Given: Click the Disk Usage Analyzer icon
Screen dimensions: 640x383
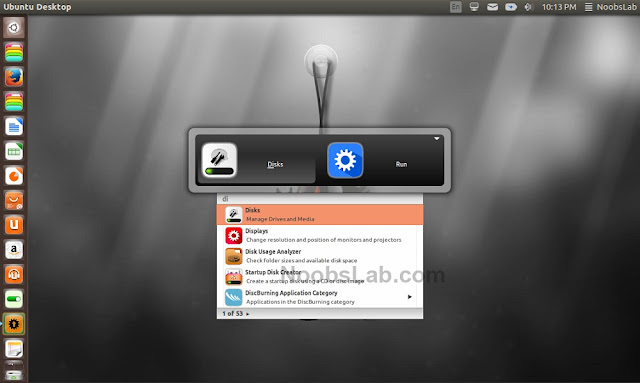Looking at the screenshot, I should pyautogui.click(x=233, y=256).
